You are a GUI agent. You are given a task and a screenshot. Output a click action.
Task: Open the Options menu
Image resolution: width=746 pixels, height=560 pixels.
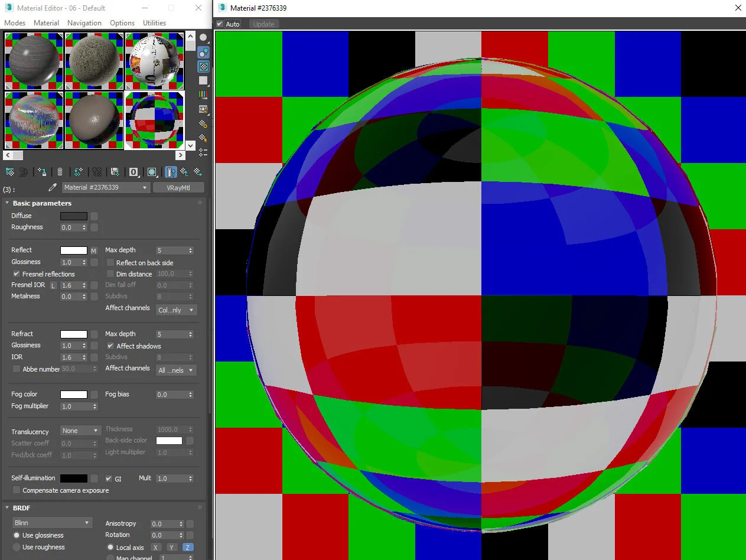click(122, 23)
